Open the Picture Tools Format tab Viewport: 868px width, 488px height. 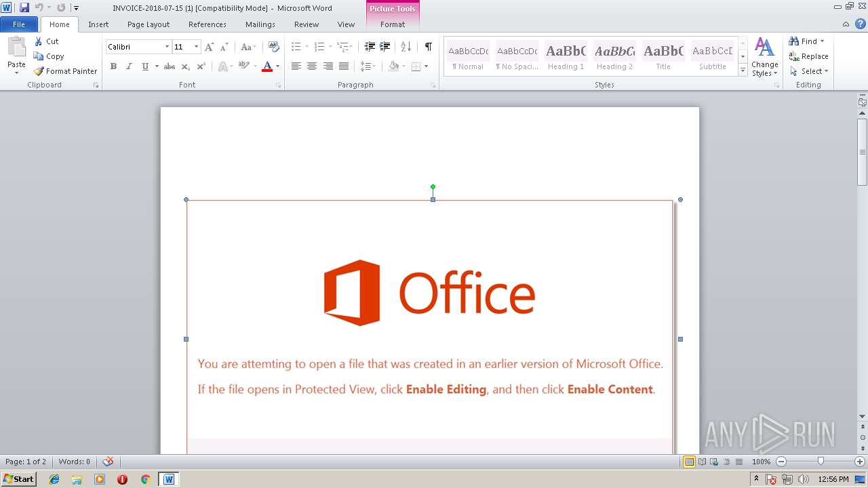(x=393, y=24)
